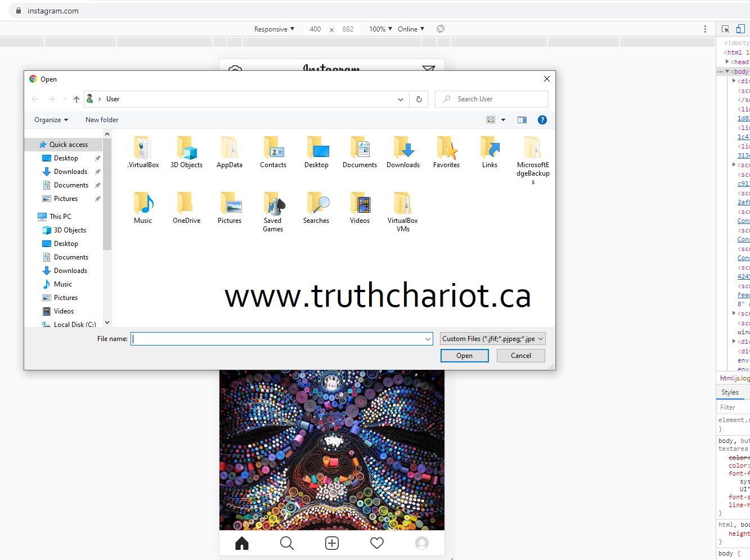Switch to the Styles tab in DevTools

(730, 392)
